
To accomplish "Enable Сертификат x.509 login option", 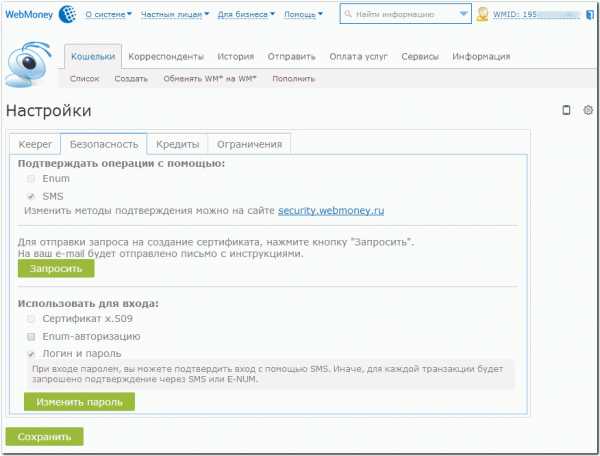I will pos(31,319).
